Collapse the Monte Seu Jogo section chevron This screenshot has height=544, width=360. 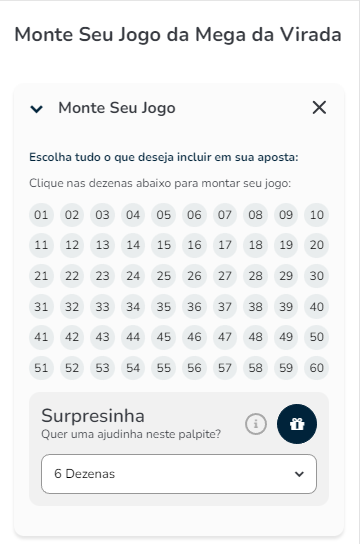(x=36, y=109)
